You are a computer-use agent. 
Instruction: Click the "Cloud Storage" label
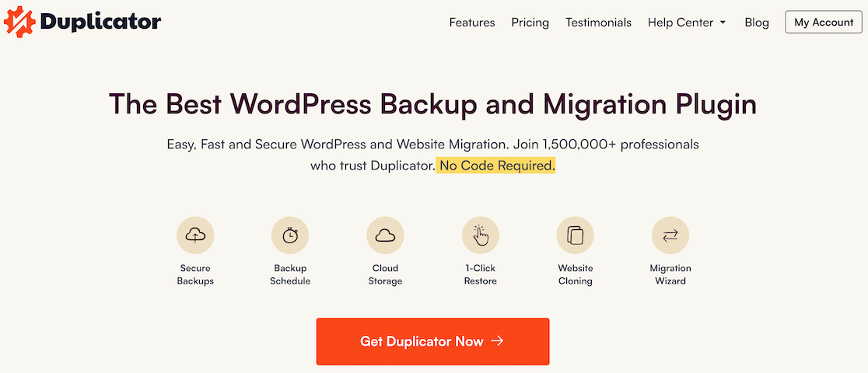tap(385, 274)
